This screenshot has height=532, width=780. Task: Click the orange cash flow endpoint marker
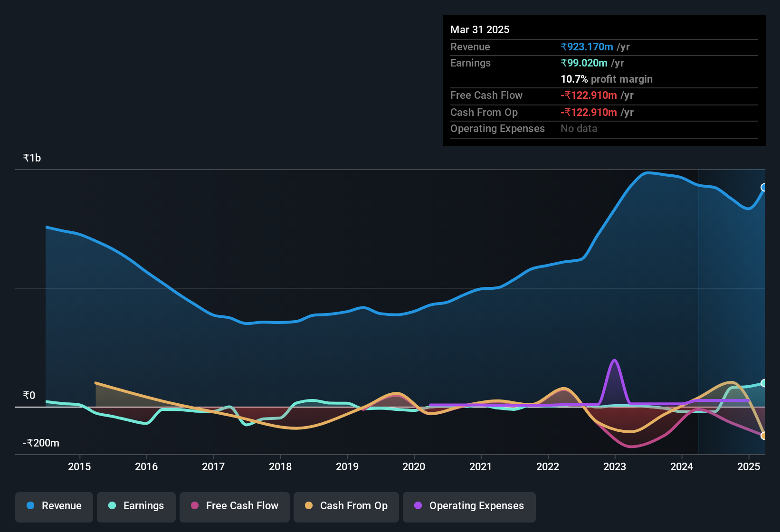764,436
